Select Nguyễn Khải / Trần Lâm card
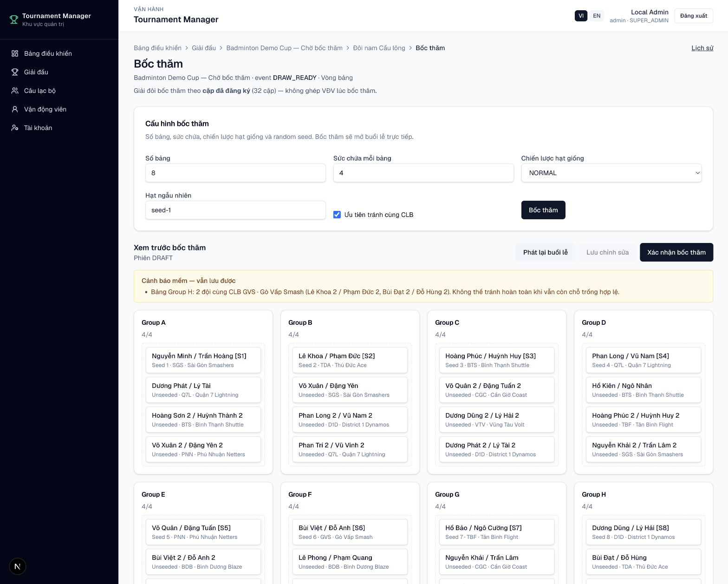Image resolution: width=728 pixels, height=584 pixels. (497, 562)
